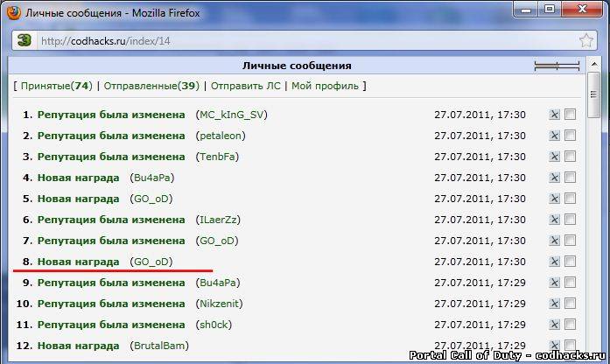This screenshot has height=364, width=610.
Task: Click the panel width slider in the header
Action: click(557, 66)
